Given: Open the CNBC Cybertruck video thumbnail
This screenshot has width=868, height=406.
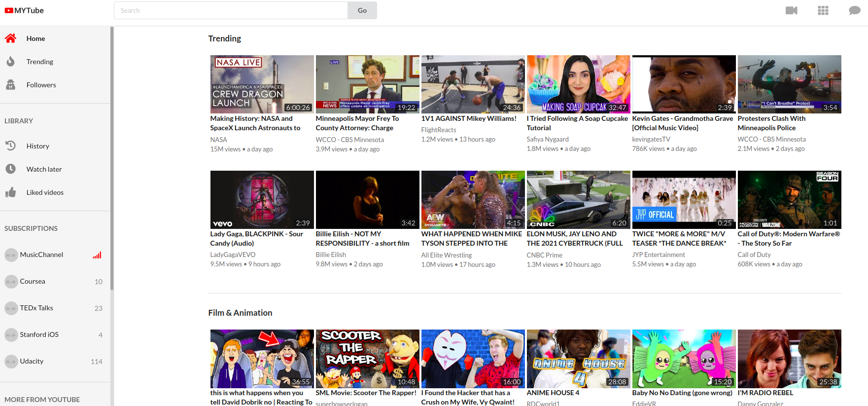Looking at the screenshot, I should 579,200.
